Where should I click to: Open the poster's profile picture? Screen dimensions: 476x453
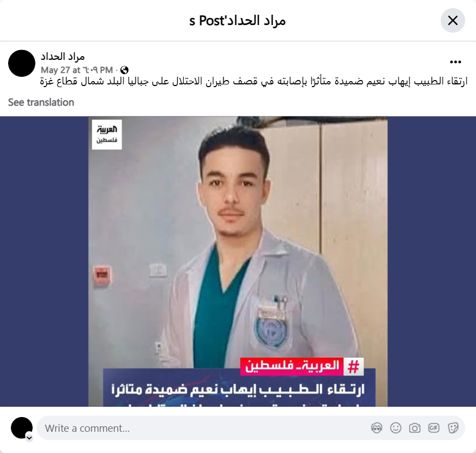click(x=22, y=63)
